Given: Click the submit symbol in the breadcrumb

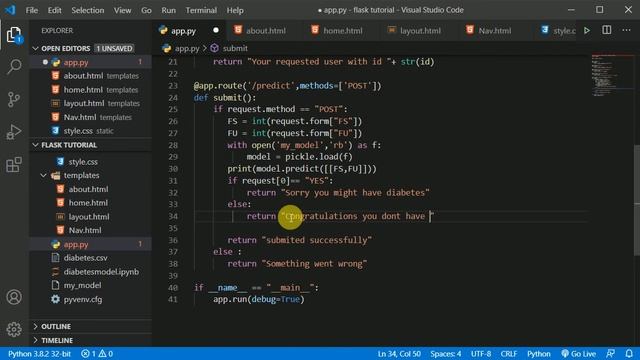Looking at the screenshot, I should (x=235, y=48).
